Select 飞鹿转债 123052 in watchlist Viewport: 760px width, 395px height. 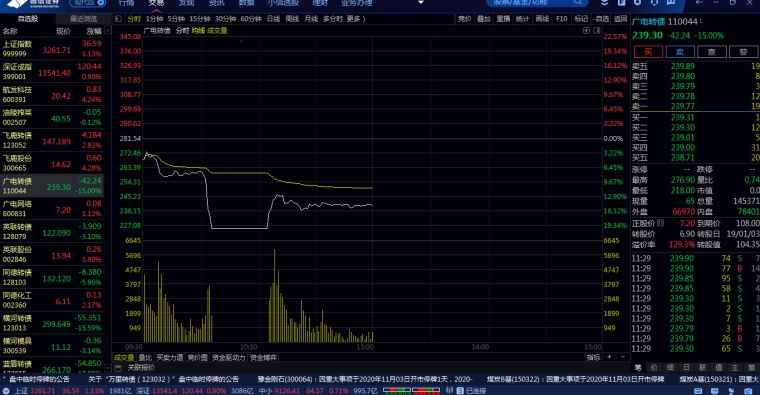coord(52,140)
